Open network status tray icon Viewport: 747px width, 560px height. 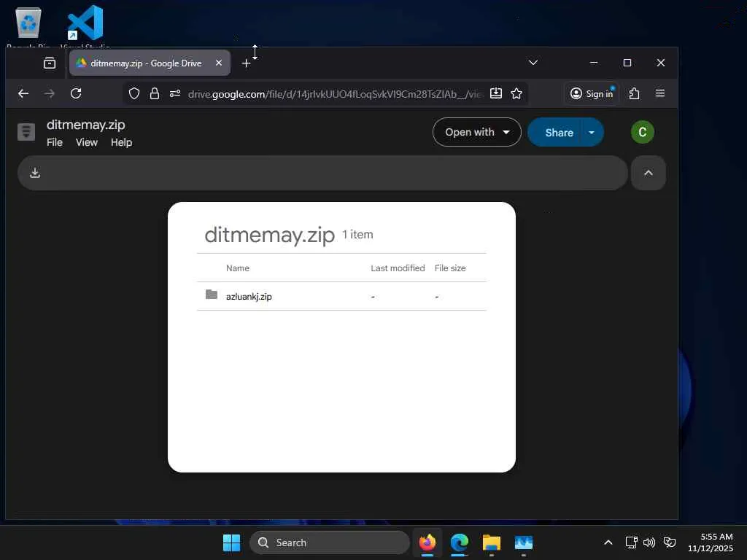click(631, 542)
